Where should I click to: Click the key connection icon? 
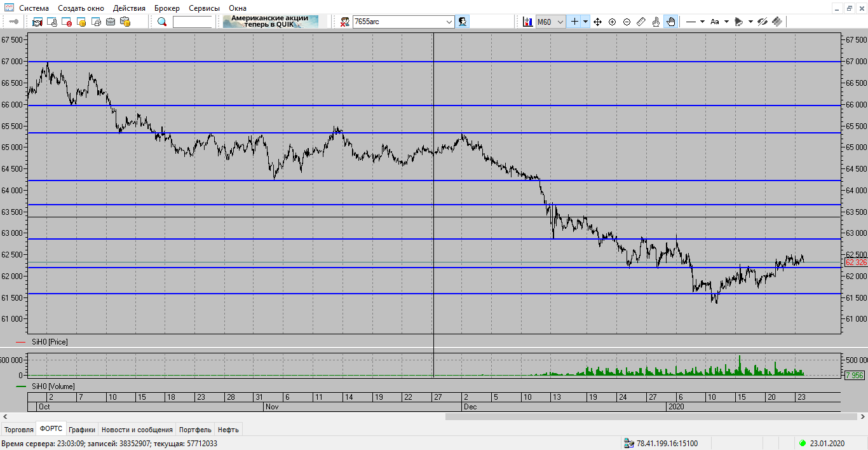tap(13, 22)
